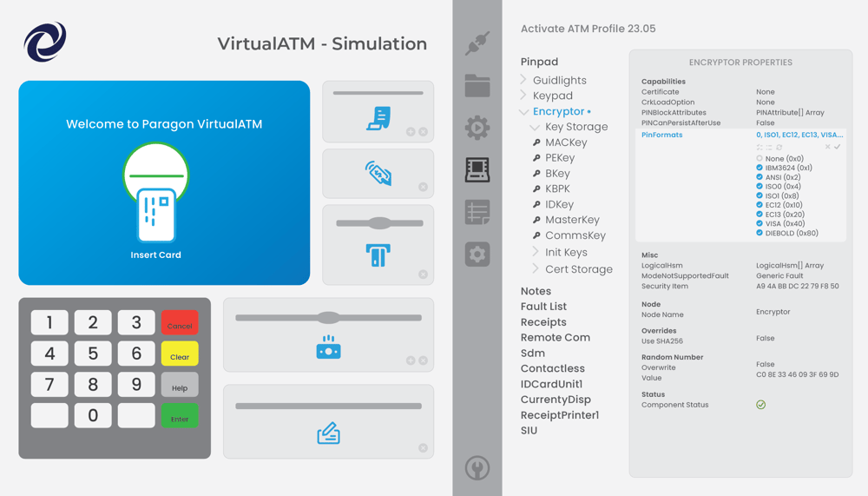
Task: Select Receipts in the component list
Action: coord(543,322)
